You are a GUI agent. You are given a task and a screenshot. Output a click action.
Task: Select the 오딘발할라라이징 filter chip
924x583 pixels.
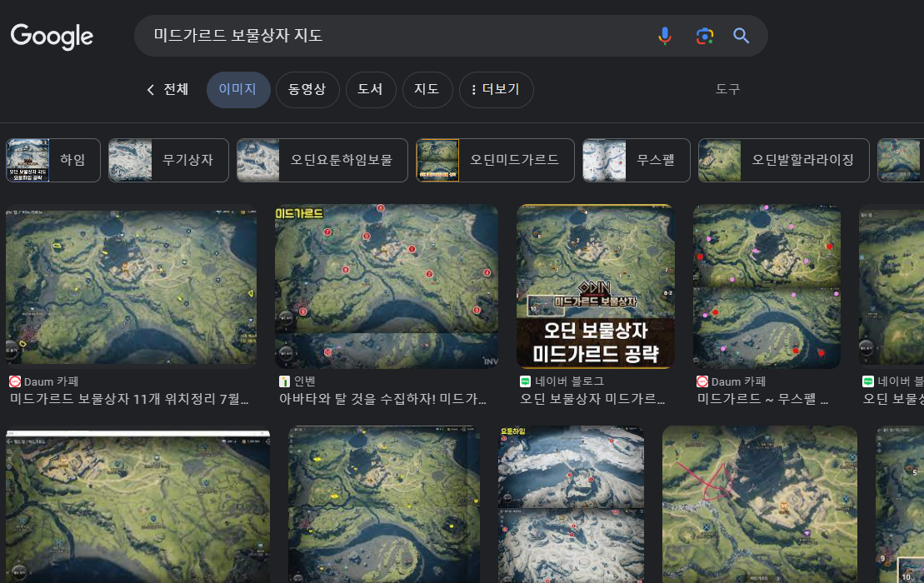point(784,160)
